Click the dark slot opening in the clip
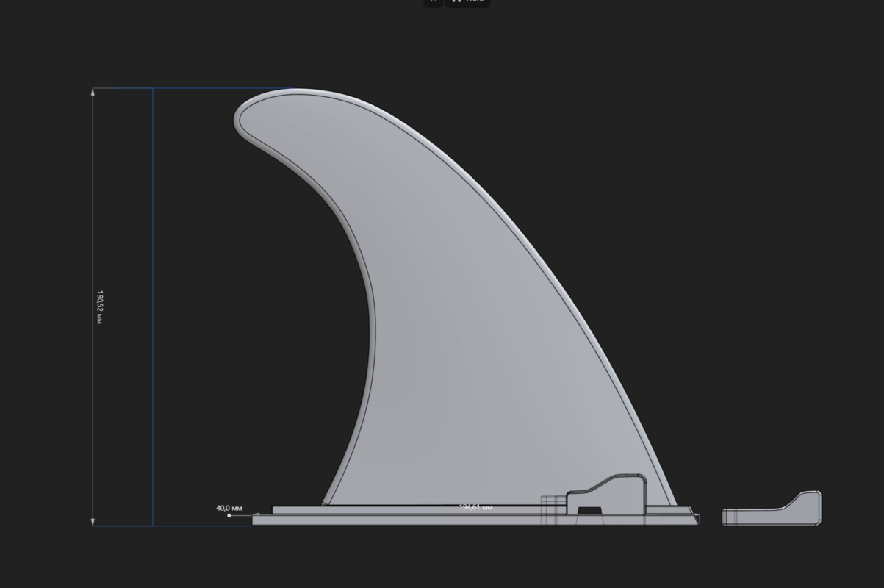Viewport: 884px width, 588px height. (x=588, y=511)
